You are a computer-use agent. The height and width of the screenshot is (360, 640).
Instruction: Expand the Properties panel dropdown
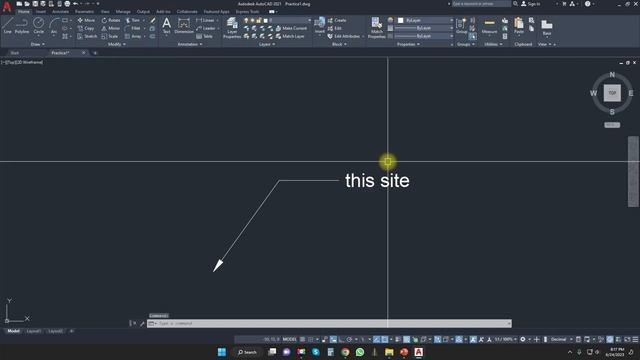pos(408,44)
